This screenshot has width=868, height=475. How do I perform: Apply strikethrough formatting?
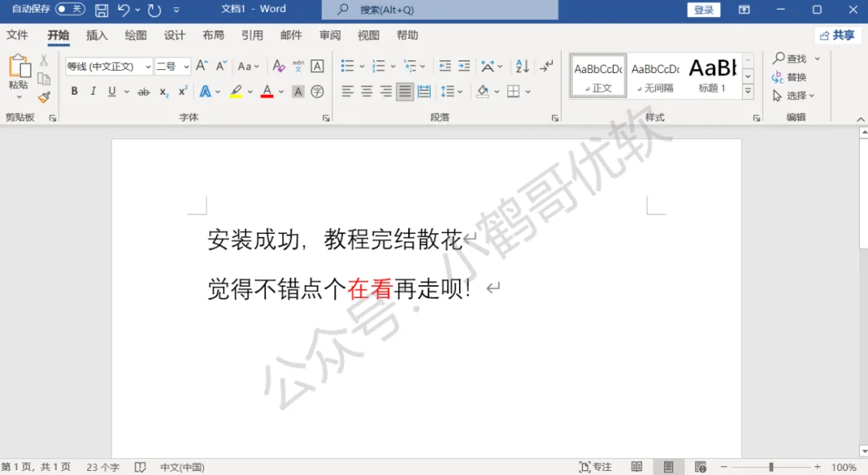(x=143, y=92)
